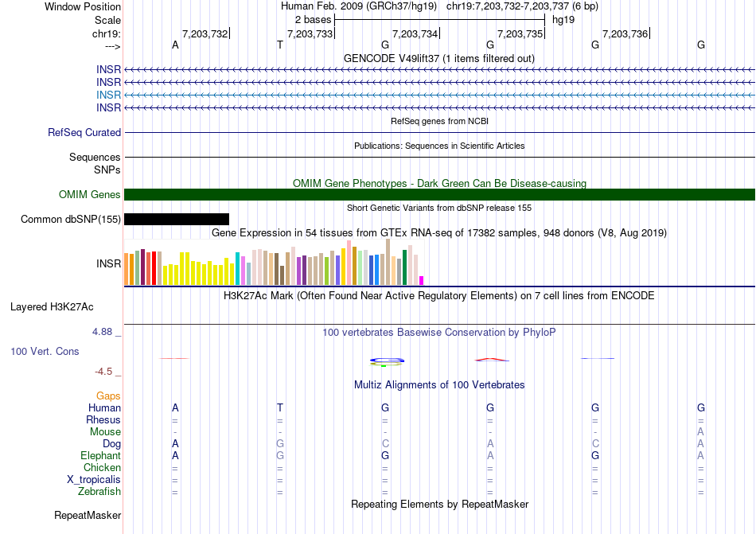
Task: Click Short Genetic Variants from dbSNP title
Action: tap(439, 208)
